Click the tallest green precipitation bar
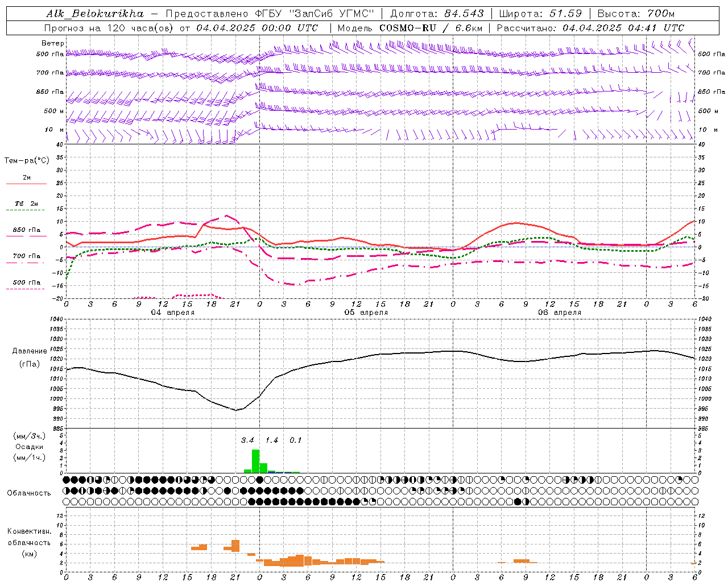This screenshot has width=728, height=582. point(255,461)
